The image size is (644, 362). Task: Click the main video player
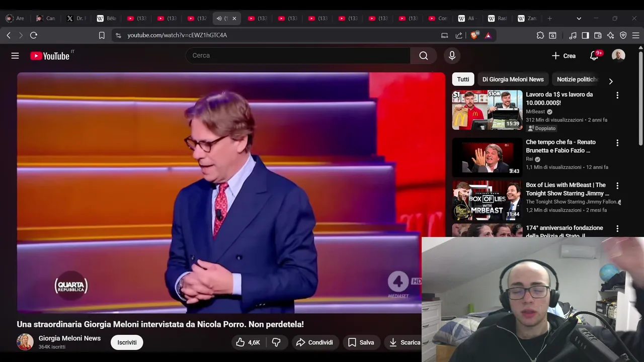click(231, 193)
